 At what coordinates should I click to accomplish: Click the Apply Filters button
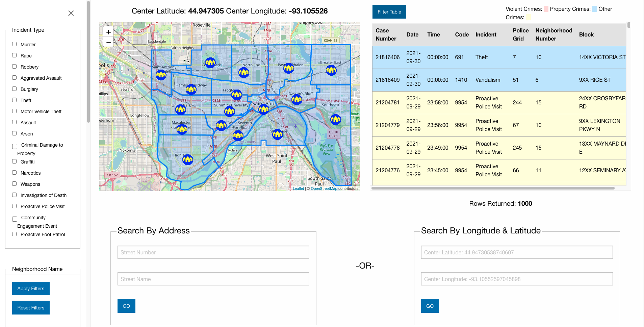pyautogui.click(x=31, y=288)
